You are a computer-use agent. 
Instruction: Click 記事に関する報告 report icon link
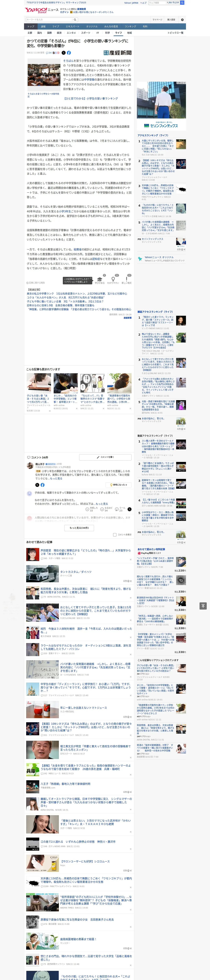(36, 283)
